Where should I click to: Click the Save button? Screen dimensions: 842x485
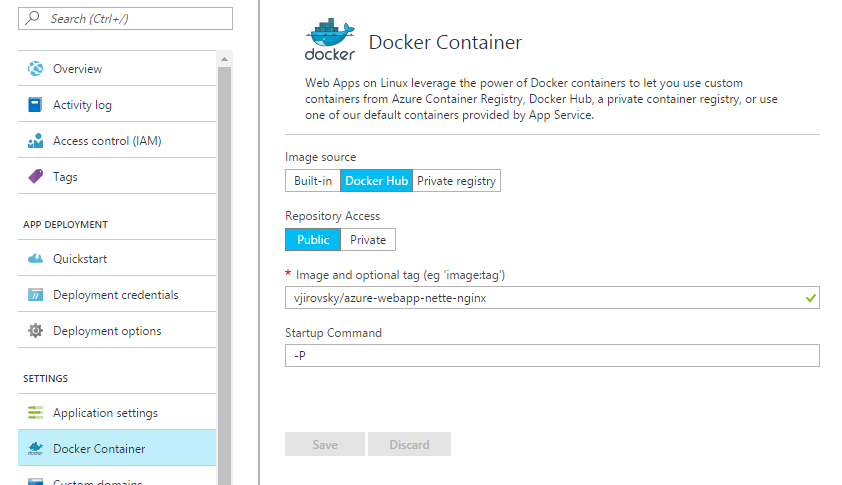pos(325,444)
